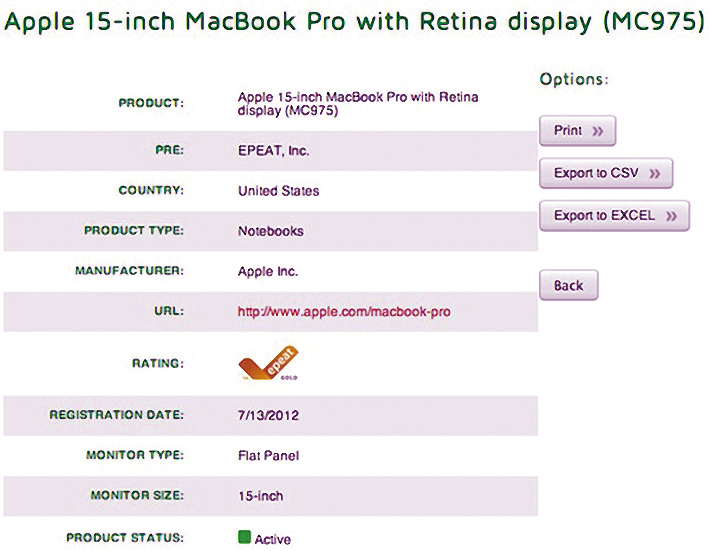Click the Export to EXCEL button
This screenshot has width=709, height=551.
614,216
